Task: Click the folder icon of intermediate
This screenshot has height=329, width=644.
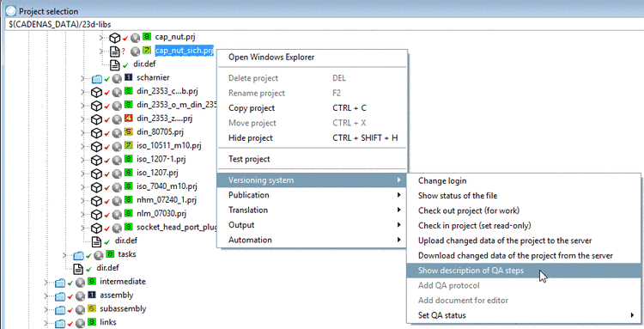Action: click(x=60, y=282)
